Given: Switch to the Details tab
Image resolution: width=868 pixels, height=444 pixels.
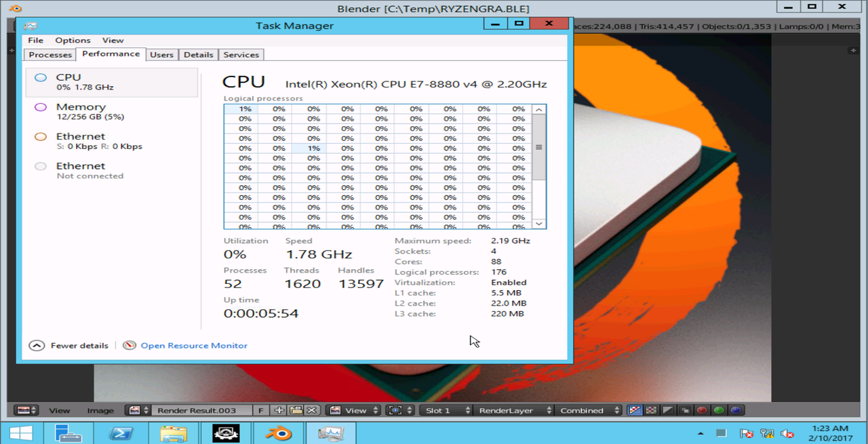Looking at the screenshot, I should tap(198, 55).
